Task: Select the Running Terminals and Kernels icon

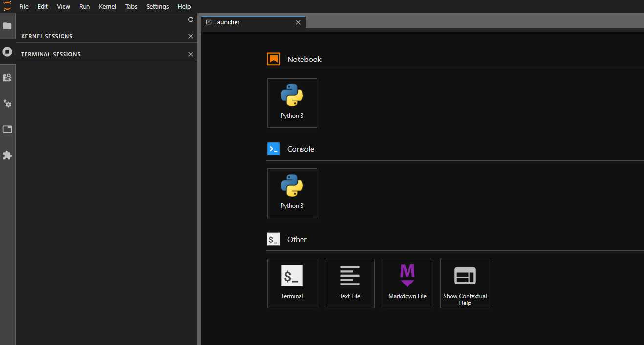Action: click(x=7, y=52)
